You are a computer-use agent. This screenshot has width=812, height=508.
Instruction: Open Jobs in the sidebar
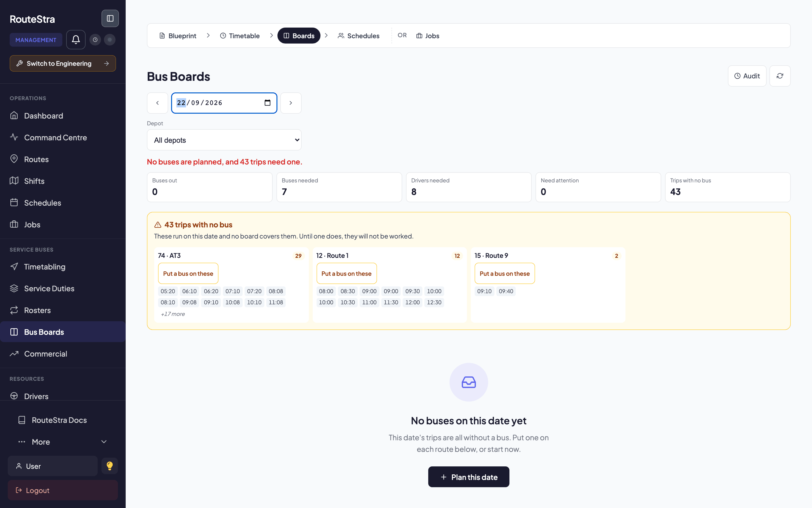pos(63,225)
